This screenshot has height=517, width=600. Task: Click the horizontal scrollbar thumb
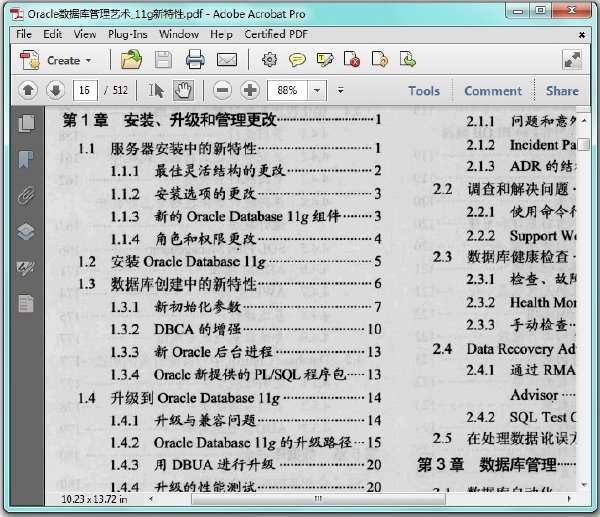pos(318,499)
